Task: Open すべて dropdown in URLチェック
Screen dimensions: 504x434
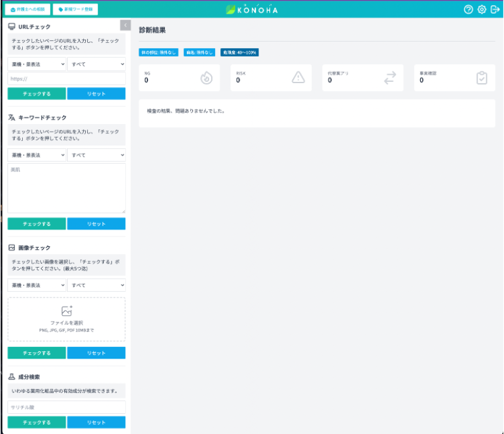Action: pyautogui.click(x=96, y=64)
